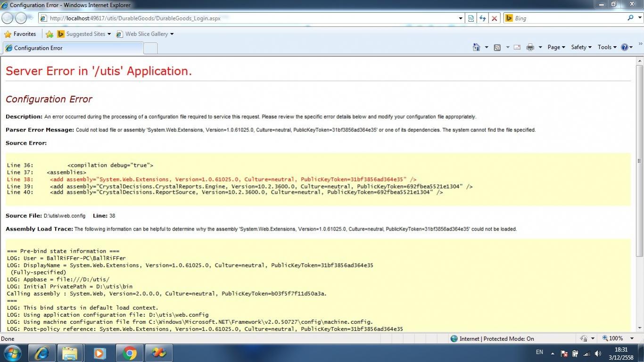Screen dimensions: 644x362
Task: Expand the zoom level dropdown arrow
Action: click(x=632, y=338)
